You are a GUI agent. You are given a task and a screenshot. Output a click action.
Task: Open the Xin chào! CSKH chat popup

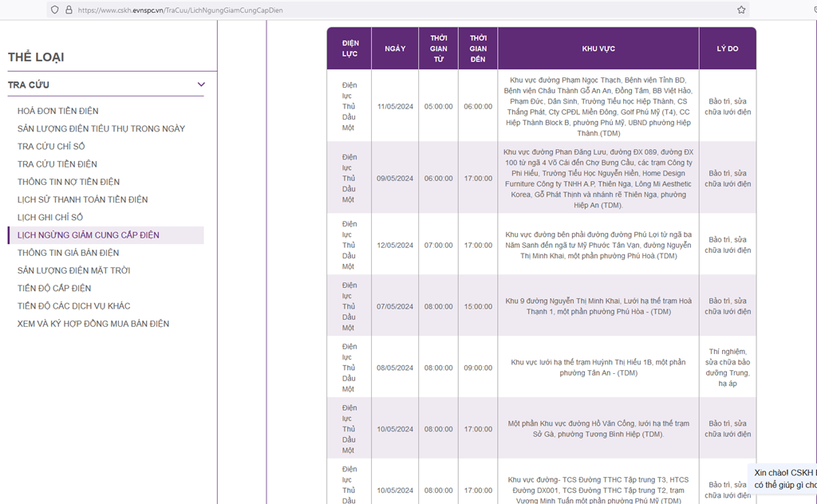click(783, 478)
